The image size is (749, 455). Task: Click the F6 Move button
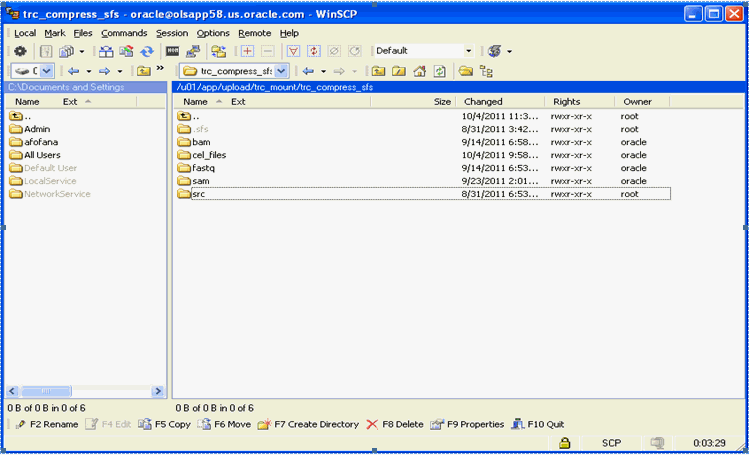[224, 424]
